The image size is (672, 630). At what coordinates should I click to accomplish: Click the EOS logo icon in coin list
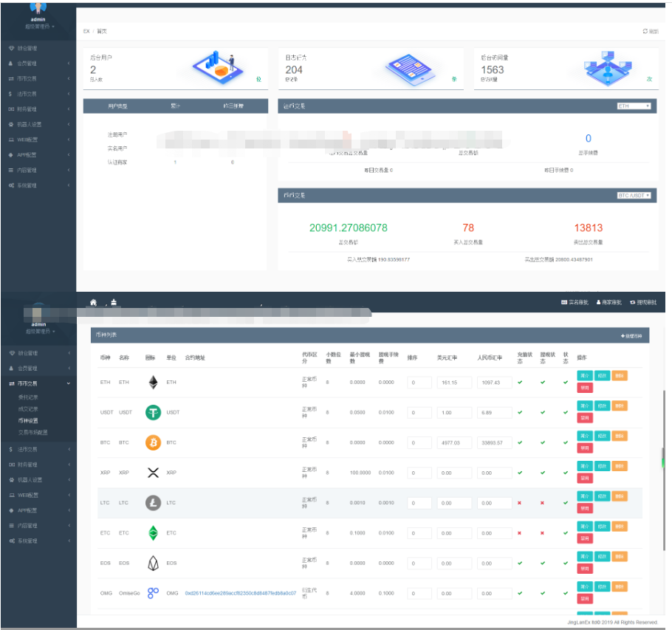point(153,563)
